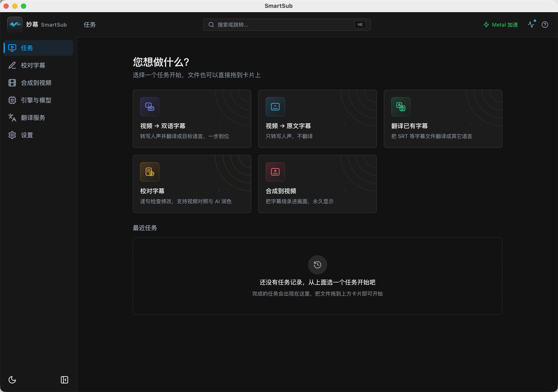
Task: Click the translate icon beside 翻译服务
Action: pyautogui.click(x=12, y=118)
